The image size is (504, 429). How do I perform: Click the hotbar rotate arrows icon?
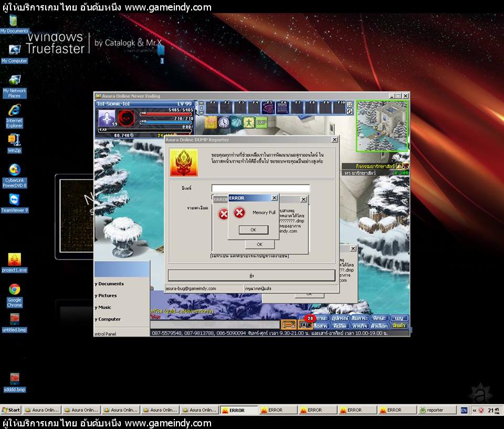[x=350, y=111]
